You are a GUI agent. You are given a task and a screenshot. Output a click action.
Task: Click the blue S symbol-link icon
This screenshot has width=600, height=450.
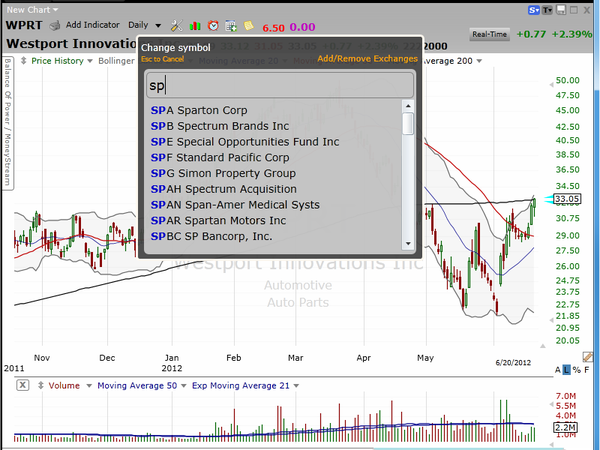[533, 10]
